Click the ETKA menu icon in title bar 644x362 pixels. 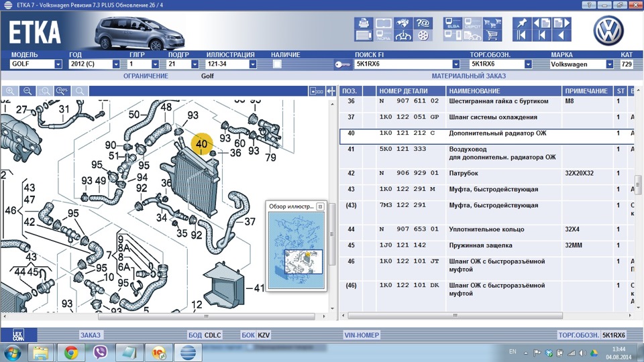(8, 5)
